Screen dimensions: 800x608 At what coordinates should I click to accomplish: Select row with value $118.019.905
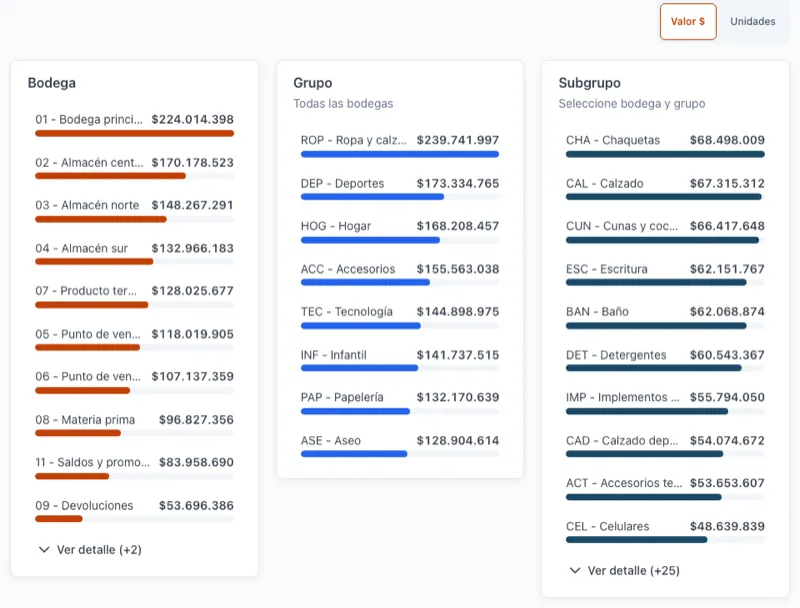(x=134, y=340)
